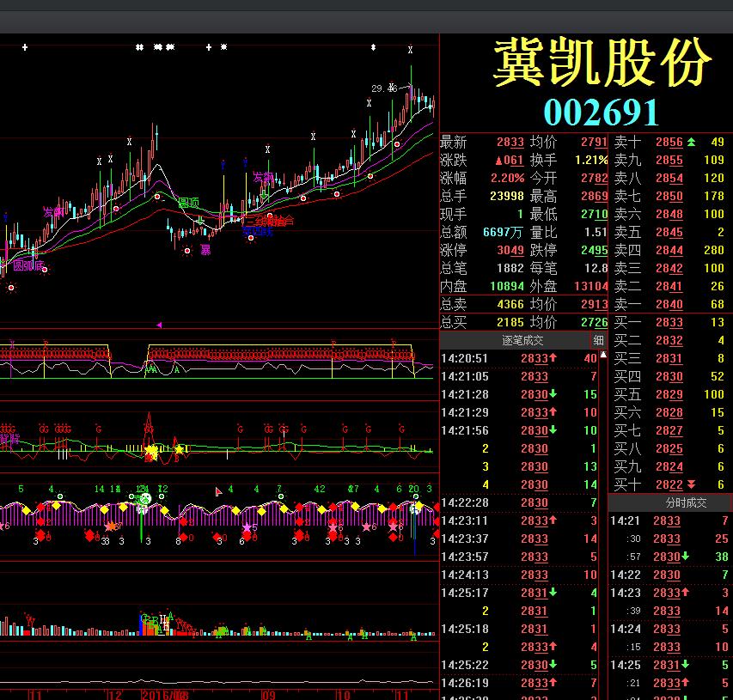Image resolution: width=733 pixels, height=700 pixels.
Task: Click the 圆顶 annotation on the chart
Action: pos(188,203)
